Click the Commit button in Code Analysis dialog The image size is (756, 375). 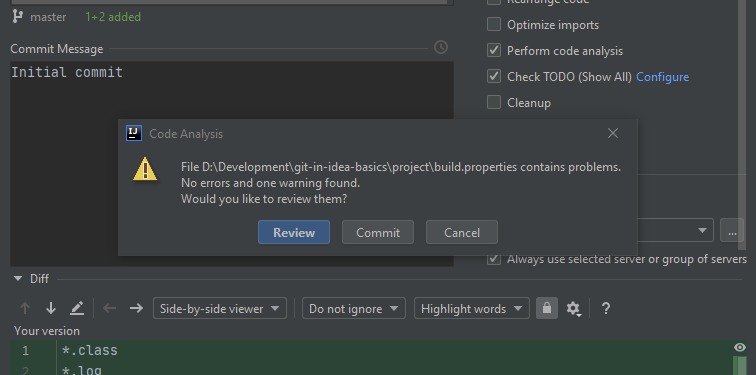[378, 232]
